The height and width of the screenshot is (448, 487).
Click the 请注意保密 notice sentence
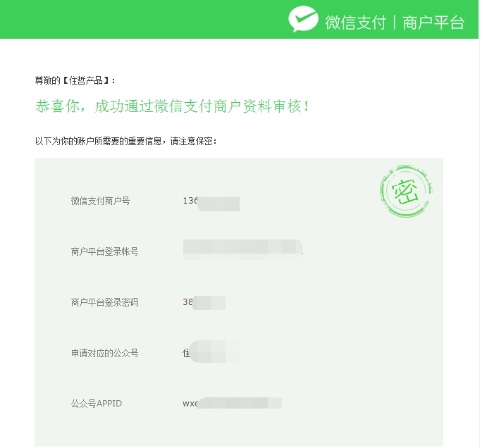coord(126,141)
